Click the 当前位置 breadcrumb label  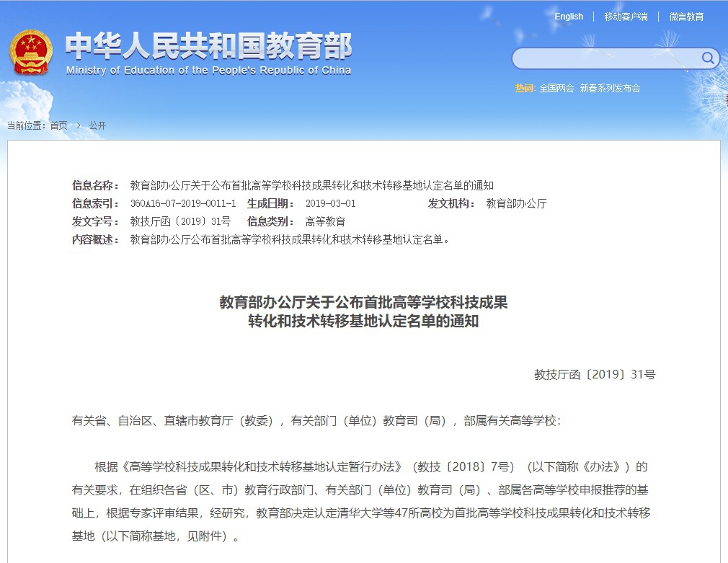click(x=27, y=125)
